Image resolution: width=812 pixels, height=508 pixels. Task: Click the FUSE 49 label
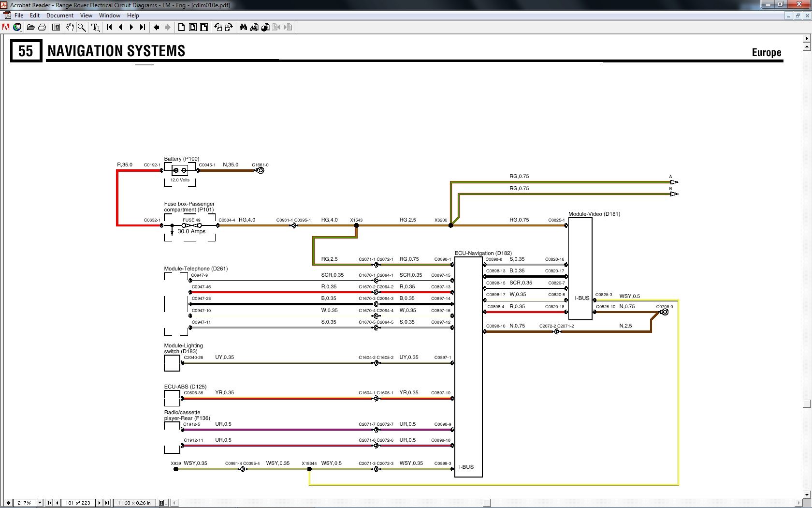(x=191, y=220)
